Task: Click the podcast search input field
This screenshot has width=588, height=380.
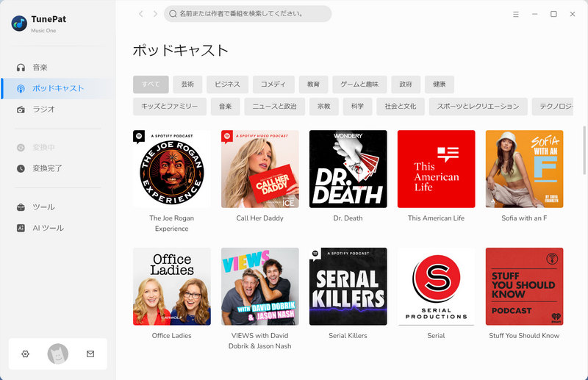Action: click(248, 14)
